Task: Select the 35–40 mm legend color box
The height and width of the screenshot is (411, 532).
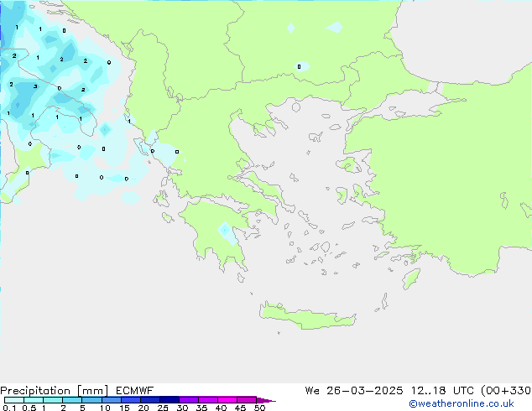Action: [208, 400]
